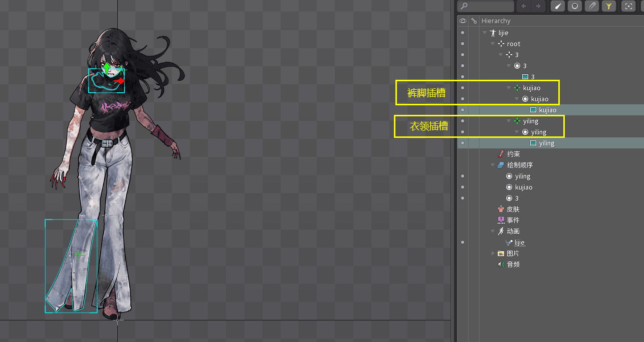Hide the kujiao attachment via its visibility dot

[x=463, y=110]
